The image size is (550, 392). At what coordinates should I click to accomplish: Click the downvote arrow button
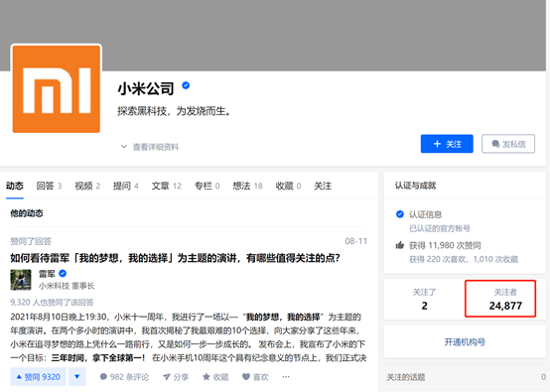pos(76,376)
